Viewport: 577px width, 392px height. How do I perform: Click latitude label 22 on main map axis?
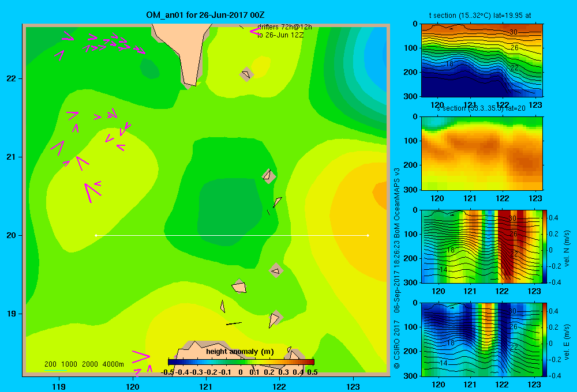(x=12, y=78)
